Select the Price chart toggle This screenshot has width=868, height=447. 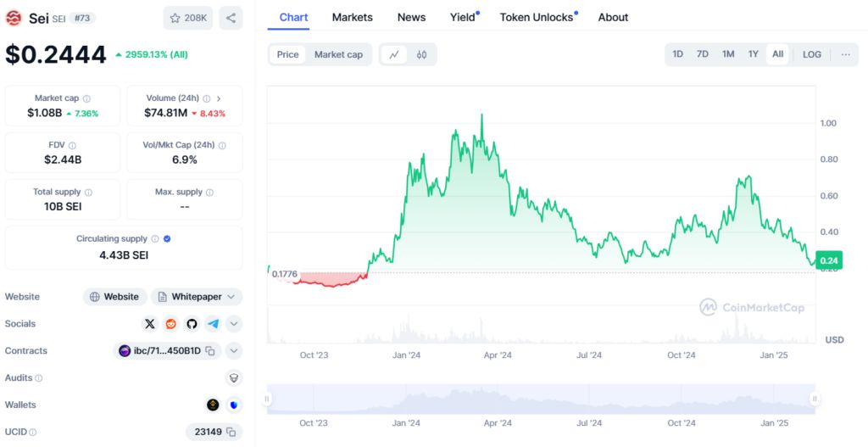coord(288,54)
